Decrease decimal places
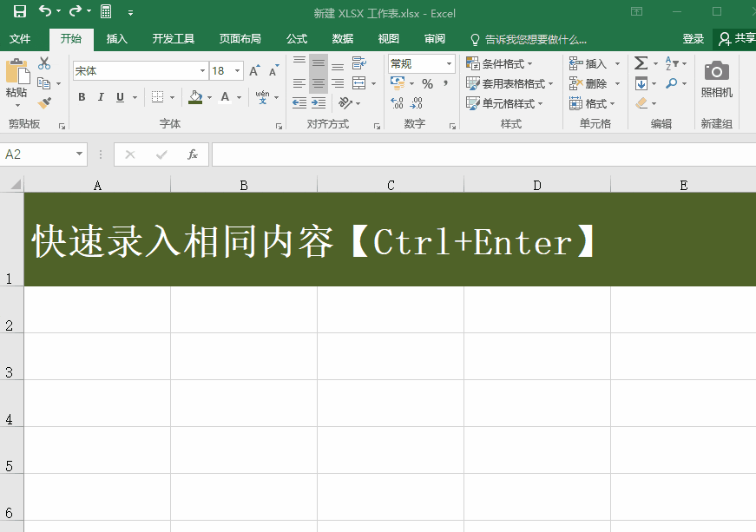756x532 pixels. [x=416, y=102]
